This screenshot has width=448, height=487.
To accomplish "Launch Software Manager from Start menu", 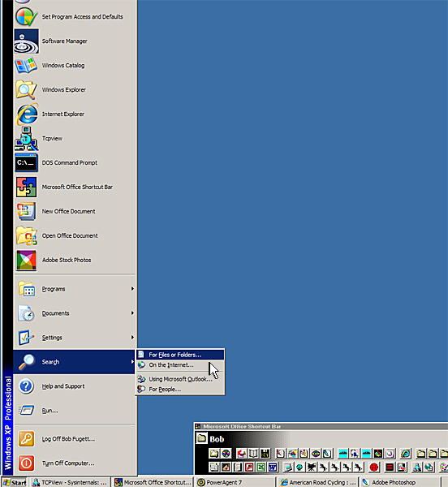I will 75,41.
